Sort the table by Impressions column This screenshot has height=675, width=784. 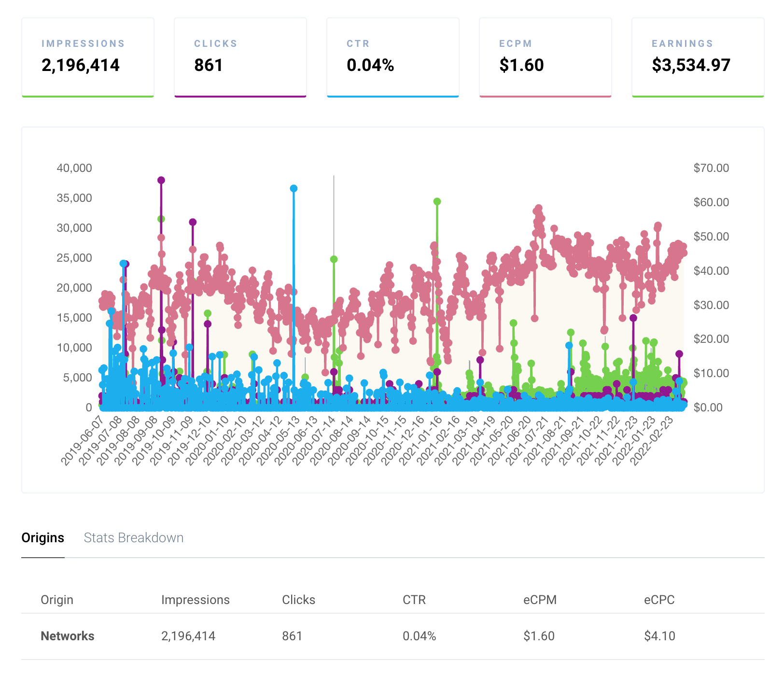point(195,600)
